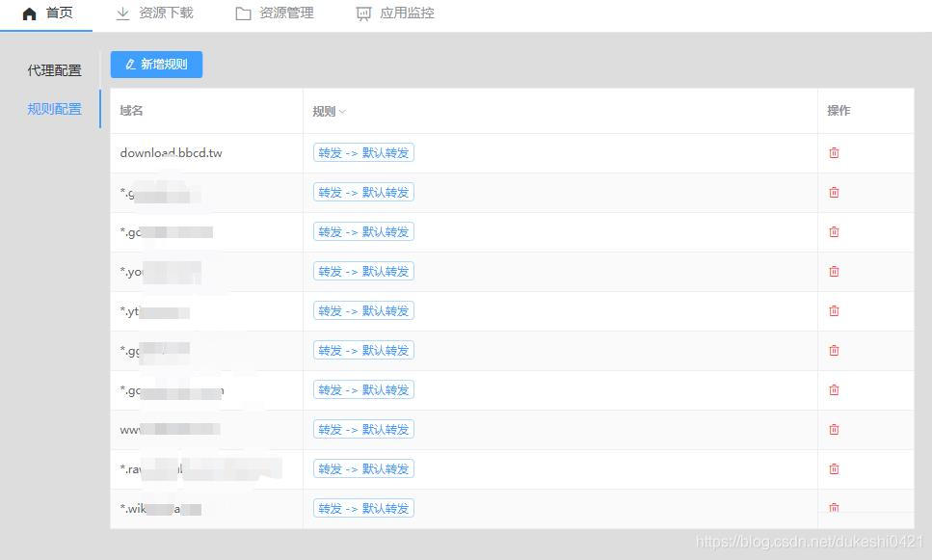
Task: Open the 规则 column filter dropdown
Action: pos(342,112)
